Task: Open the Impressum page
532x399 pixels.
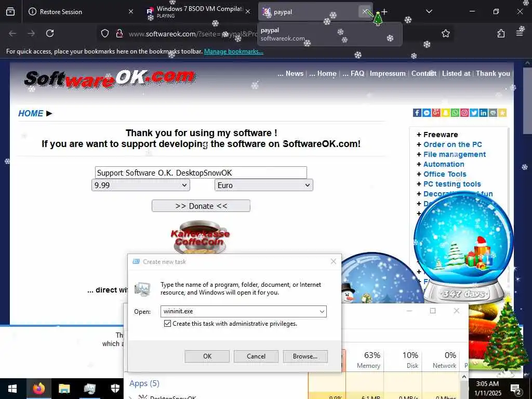Action: pos(388,74)
